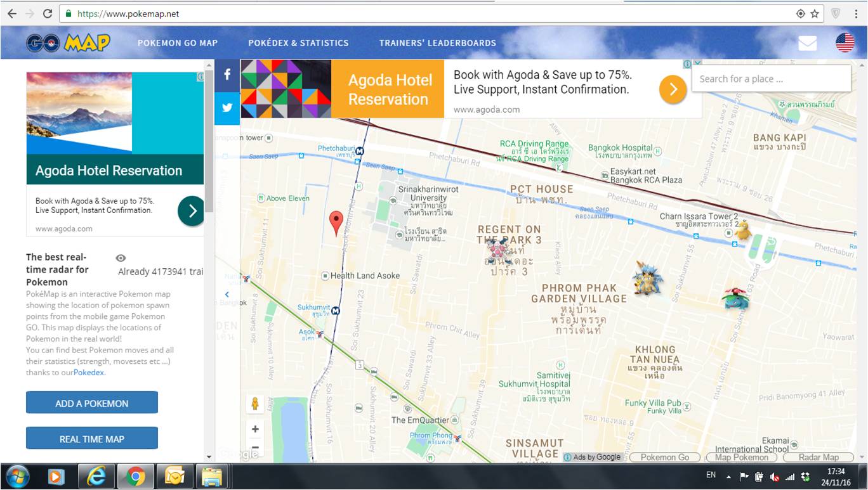This screenshot has width=868, height=490.
Task: Show hidden tray icons arrow
Action: (728, 476)
